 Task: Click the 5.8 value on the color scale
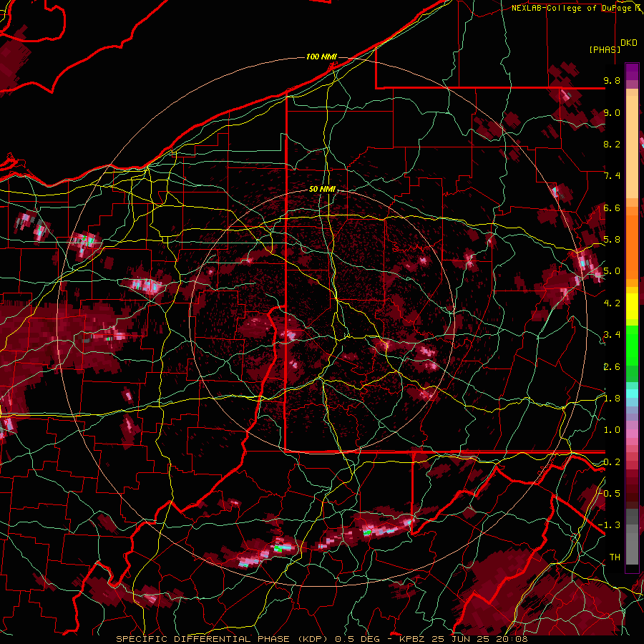[x=612, y=240]
